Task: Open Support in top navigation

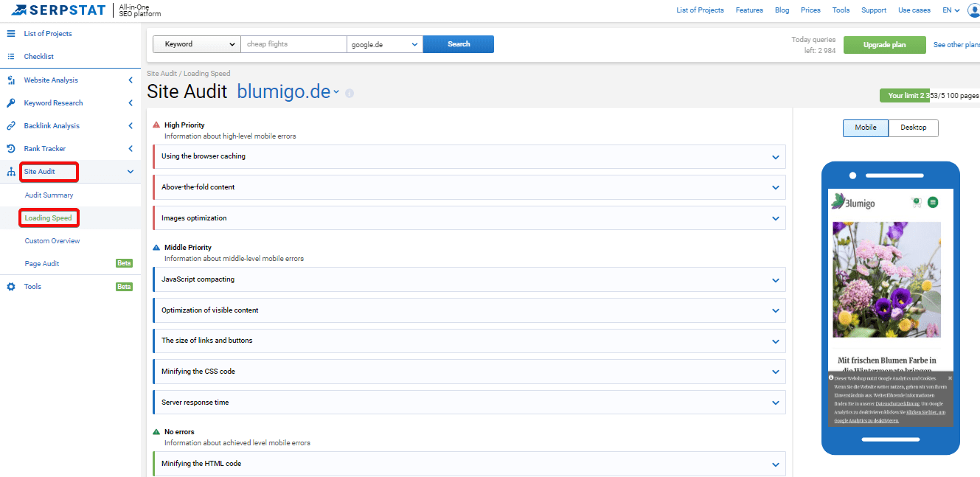Action: (x=874, y=10)
